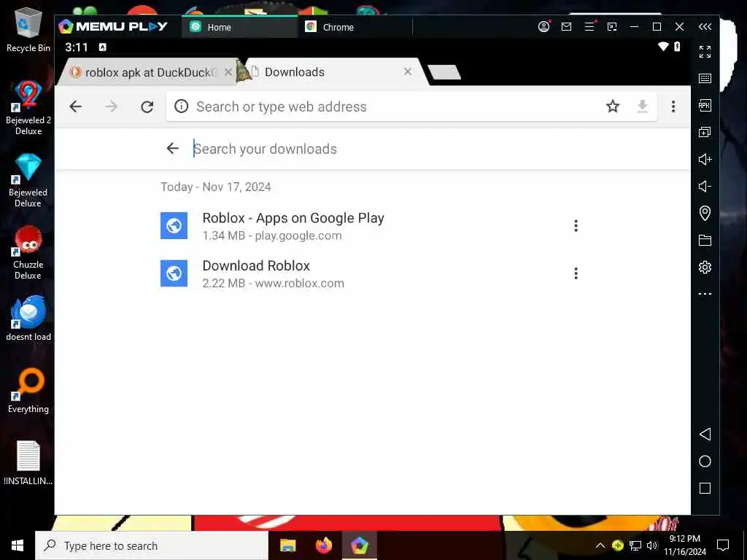Open the Windows notification center

723,545
